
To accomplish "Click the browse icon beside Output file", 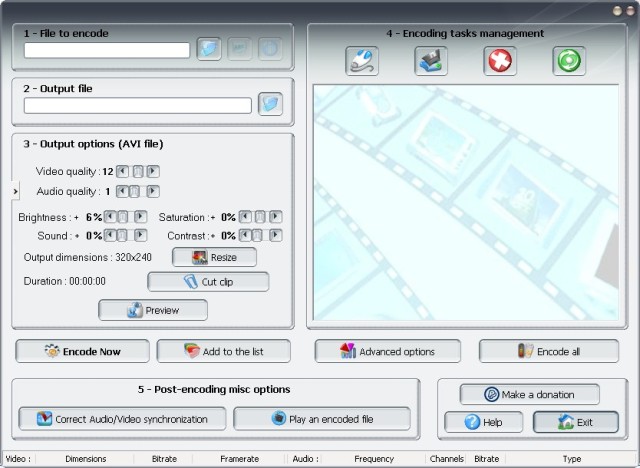I will (x=270, y=105).
